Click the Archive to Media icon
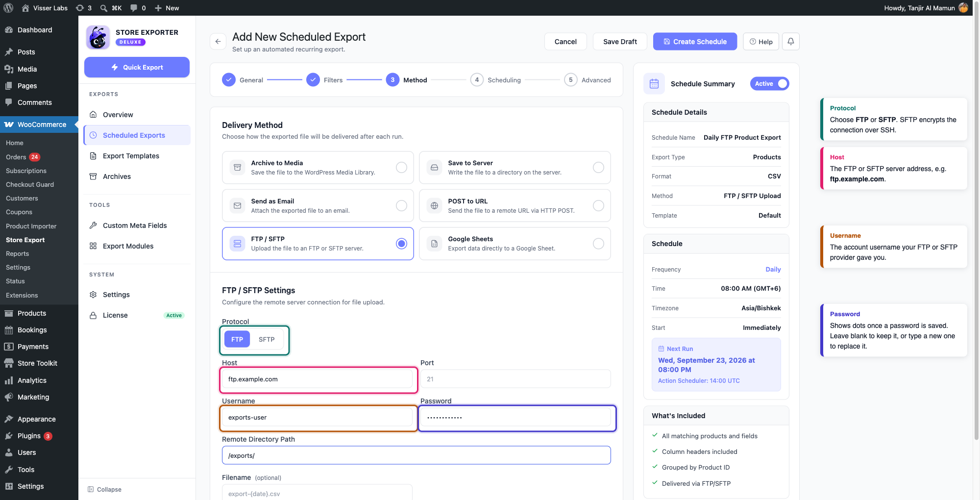980x500 pixels. click(x=237, y=168)
